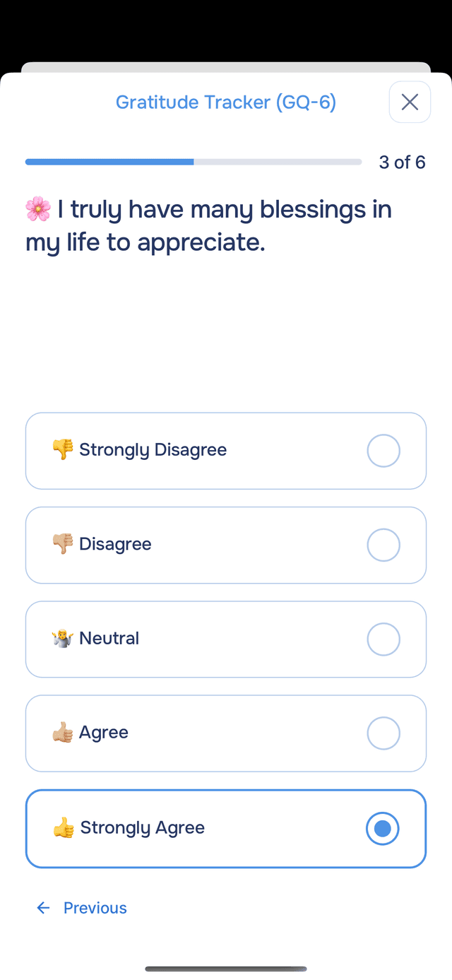Image resolution: width=452 pixels, height=980 pixels.
Task: Tap the yellow thumbs-up emoji on Strongly Agree
Action: [64, 827]
